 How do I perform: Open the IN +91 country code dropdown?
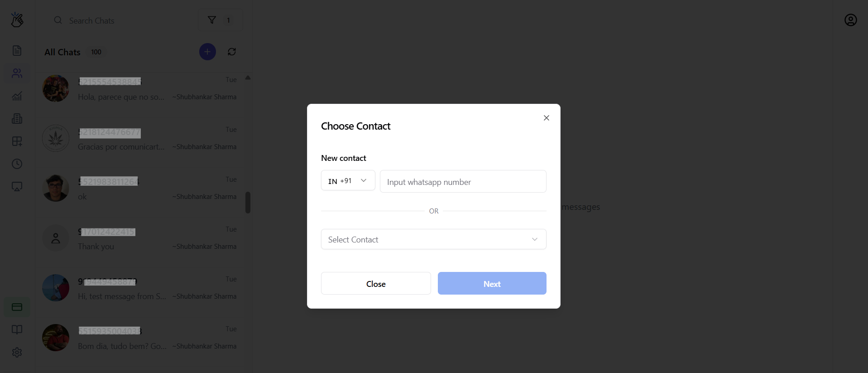(347, 180)
